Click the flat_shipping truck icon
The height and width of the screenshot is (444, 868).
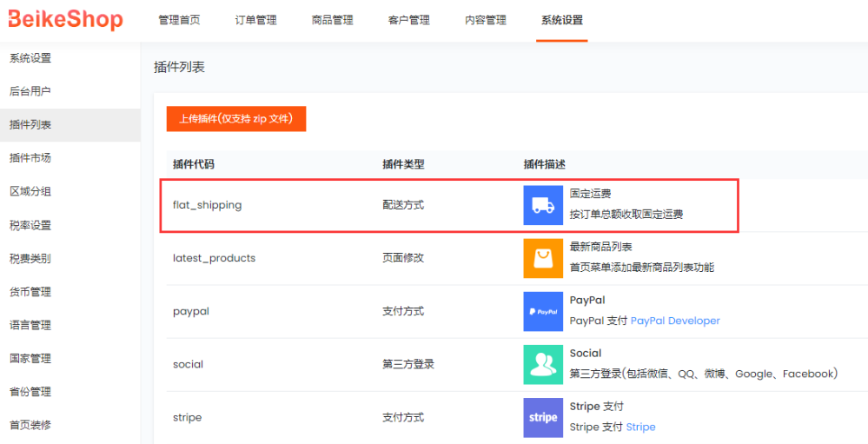[543, 205]
